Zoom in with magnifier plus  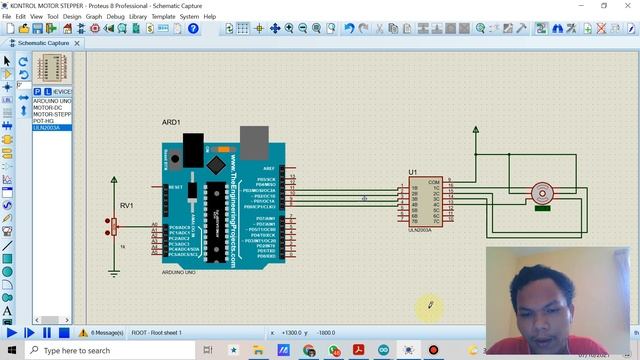[289, 29]
